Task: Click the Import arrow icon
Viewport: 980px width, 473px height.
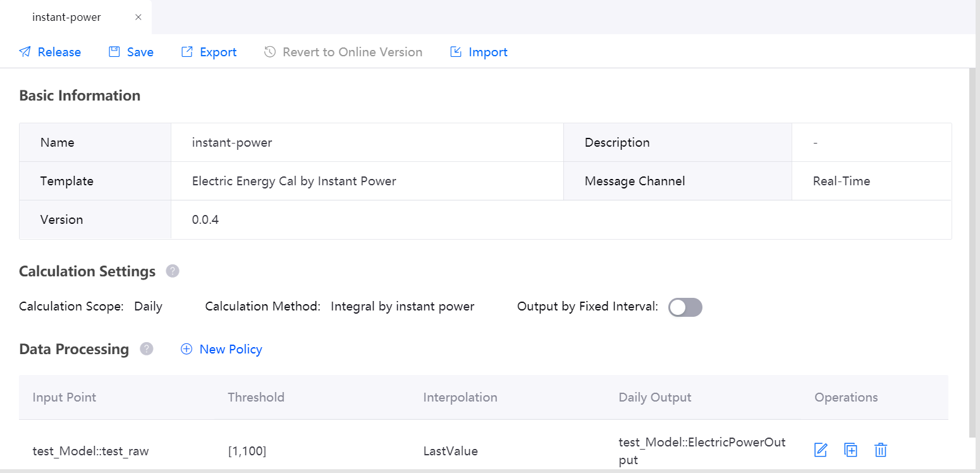Action: [456, 52]
